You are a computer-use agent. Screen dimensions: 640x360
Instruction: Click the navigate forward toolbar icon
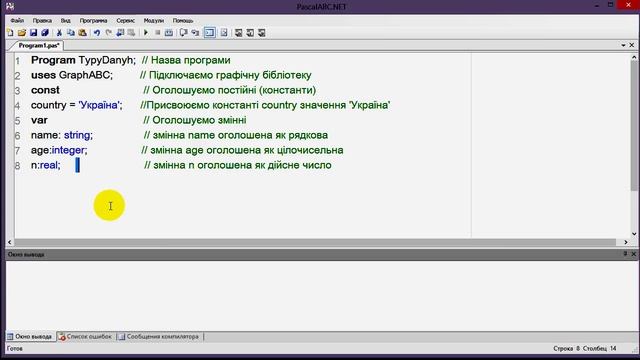point(131,33)
